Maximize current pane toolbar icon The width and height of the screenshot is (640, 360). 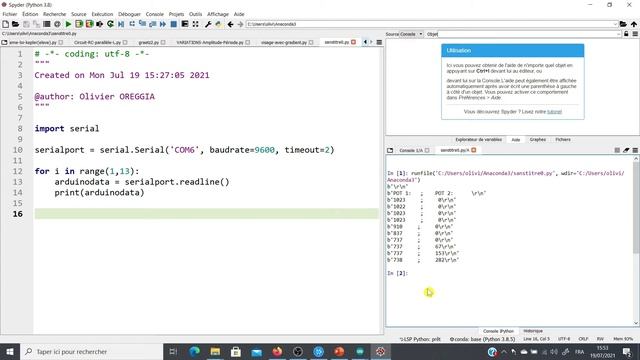click(185, 24)
